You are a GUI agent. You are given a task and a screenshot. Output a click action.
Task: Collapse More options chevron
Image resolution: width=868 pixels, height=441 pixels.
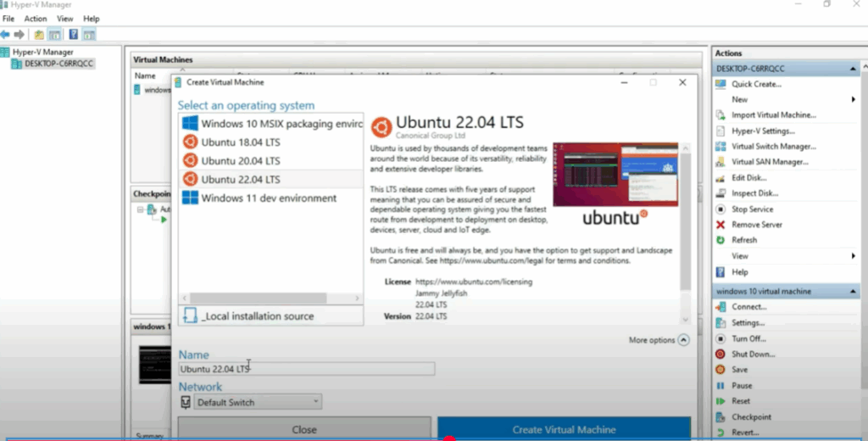coord(684,340)
